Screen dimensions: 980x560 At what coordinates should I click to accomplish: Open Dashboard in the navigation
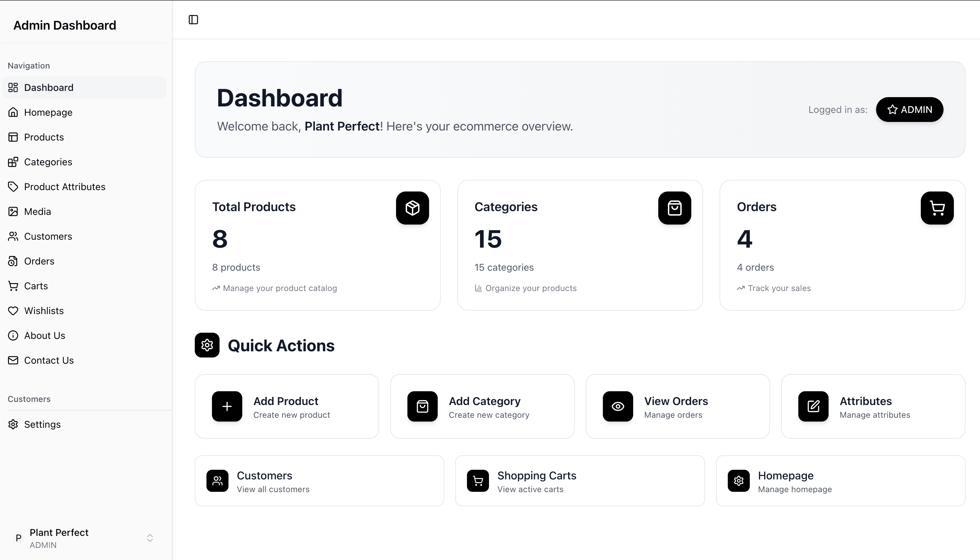click(85, 87)
